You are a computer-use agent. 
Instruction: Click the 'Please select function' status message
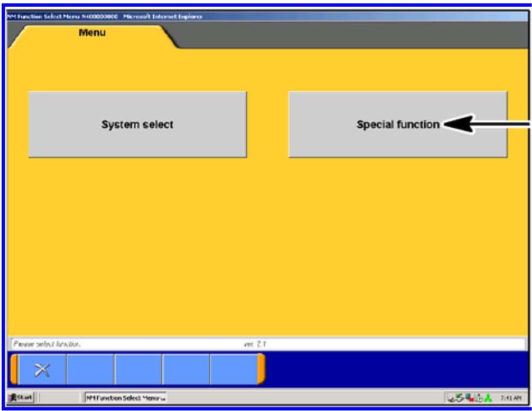48,344
